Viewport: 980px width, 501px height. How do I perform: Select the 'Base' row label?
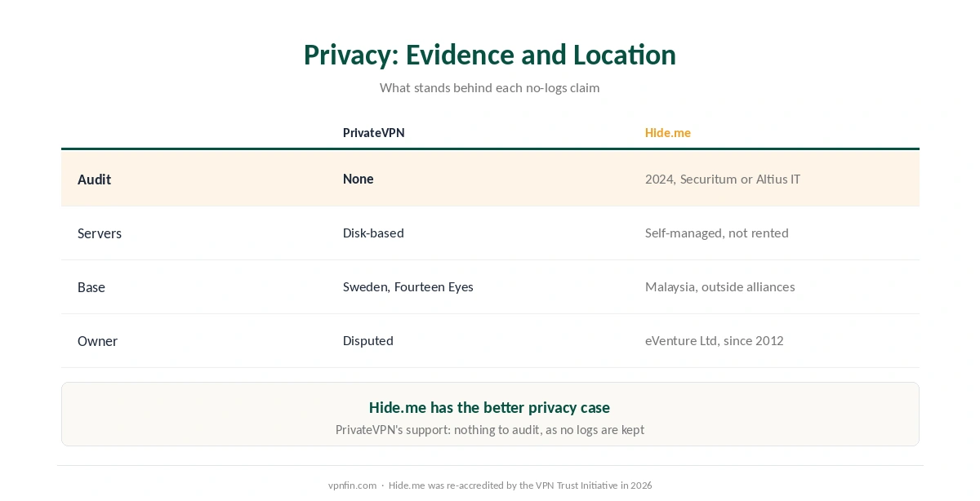(91, 287)
